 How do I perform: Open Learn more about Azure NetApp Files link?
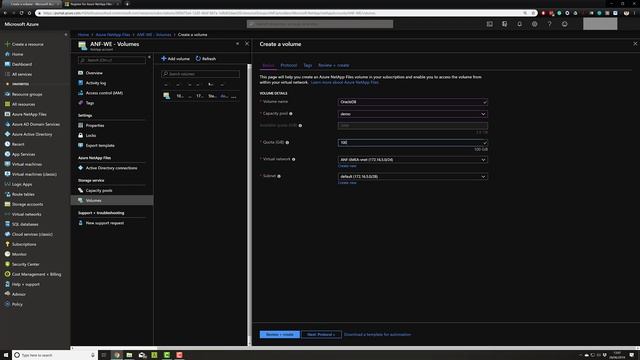pyautogui.click(x=344, y=82)
